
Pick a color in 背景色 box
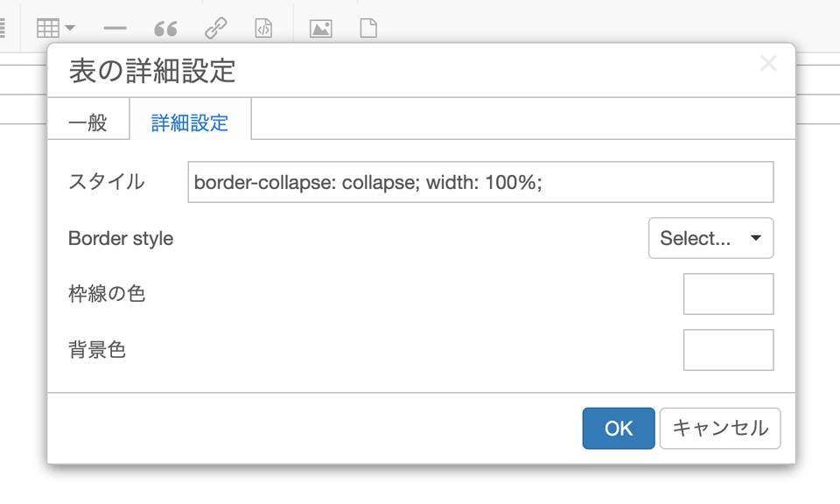click(x=729, y=350)
